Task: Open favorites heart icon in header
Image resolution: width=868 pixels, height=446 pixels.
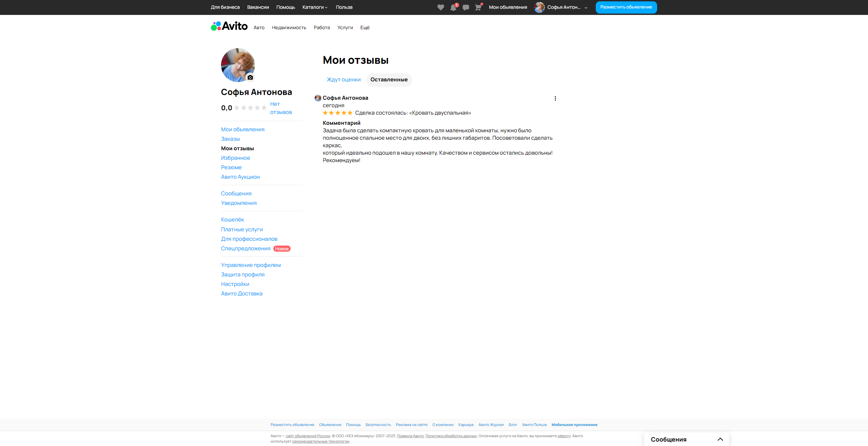Action: pos(440,7)
